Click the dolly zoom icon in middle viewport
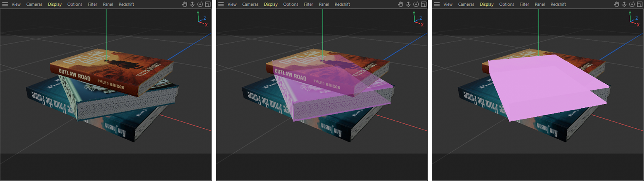The width and height of the screenshot is (644, 181). [408, 4]
